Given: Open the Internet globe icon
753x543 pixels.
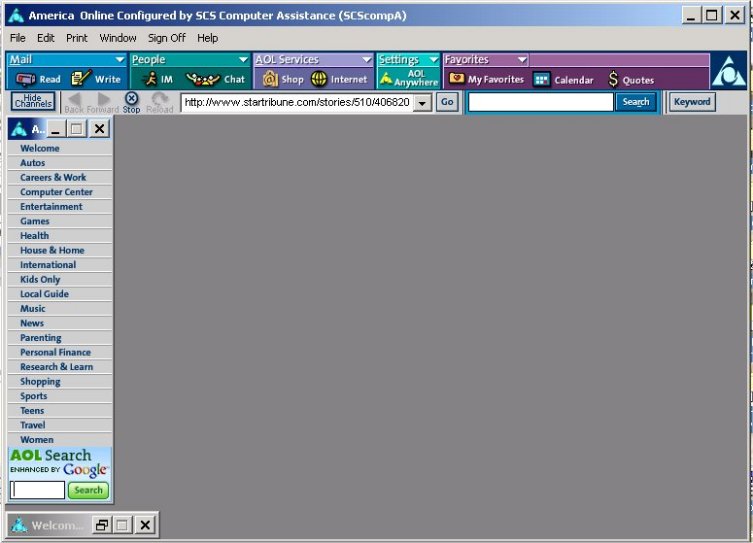Looking at the screenshot, I should pyautogui.click(x=320, y=79).
